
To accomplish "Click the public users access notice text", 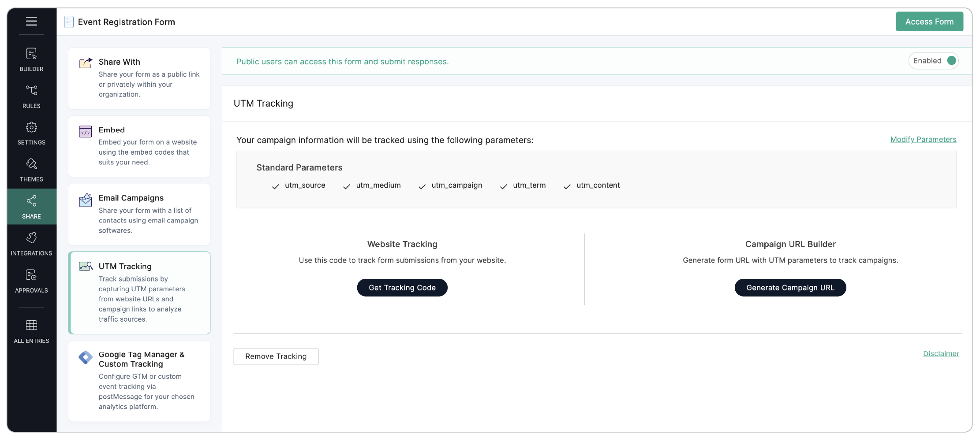I will (343, 62).
